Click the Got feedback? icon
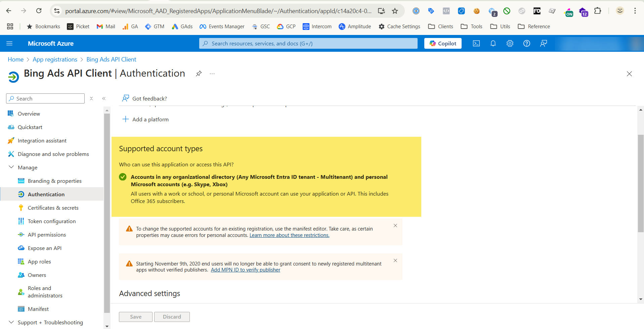This screenshot has width=644, height=329. click(x=126, y=98)
